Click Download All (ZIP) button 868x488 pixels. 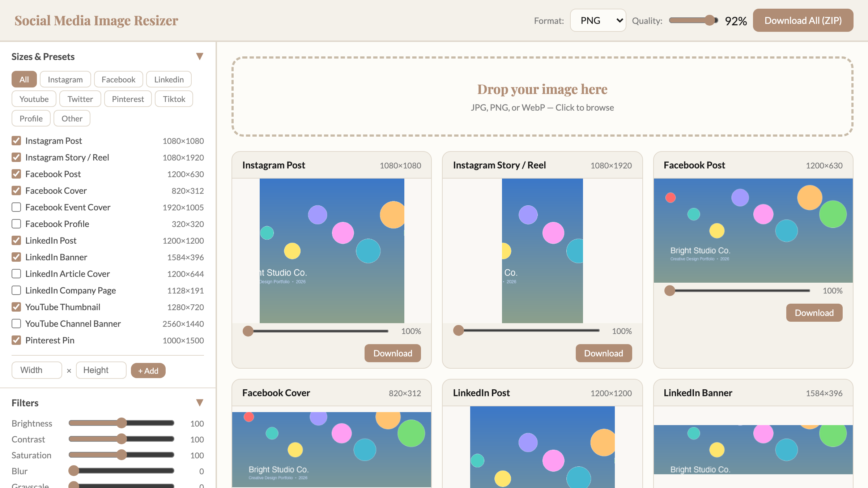(803, 21)
